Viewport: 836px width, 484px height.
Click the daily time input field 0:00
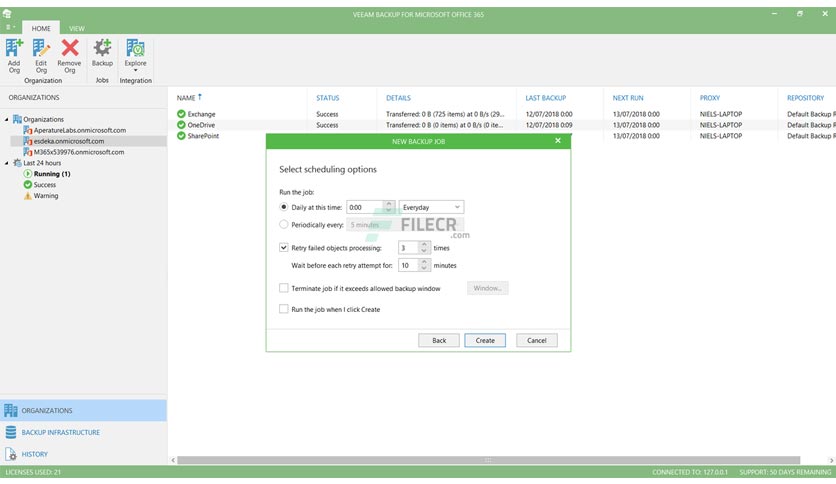tap(365, 207)
